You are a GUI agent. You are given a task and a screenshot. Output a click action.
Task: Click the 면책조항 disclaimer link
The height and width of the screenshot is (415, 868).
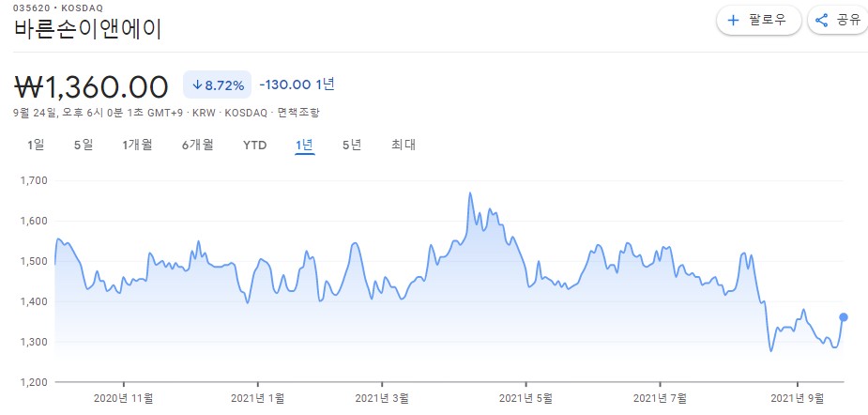click(x=298, y=113)
